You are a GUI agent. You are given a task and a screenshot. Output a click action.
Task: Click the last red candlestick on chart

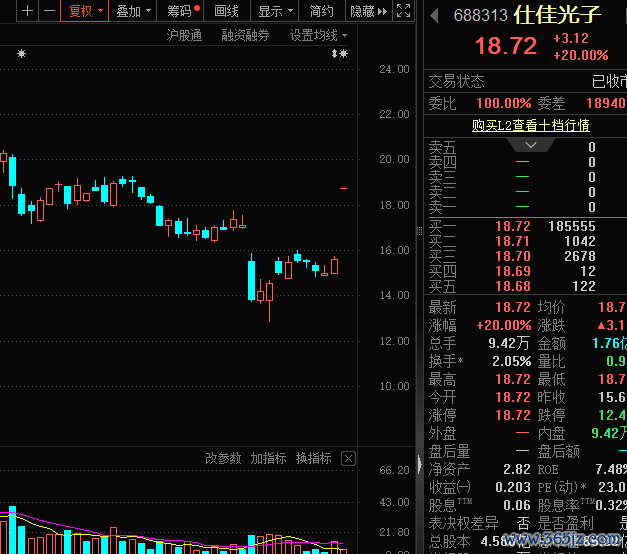[x=334, y=265]
